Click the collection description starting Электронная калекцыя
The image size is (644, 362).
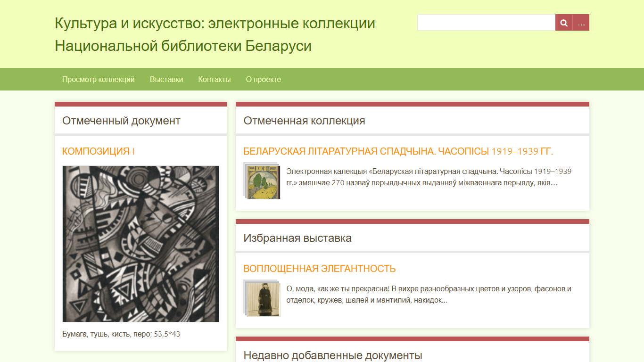click(x=429, y=177)
